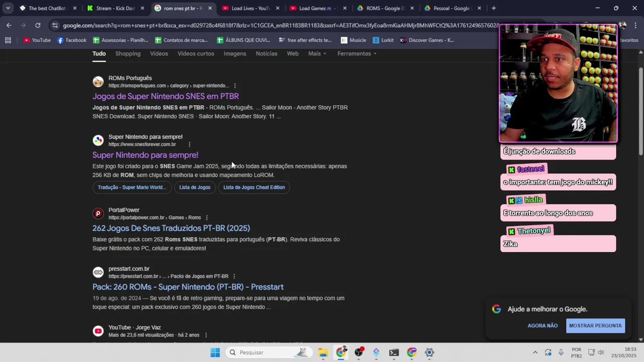Viewport: 644px width, 362px height.
Task: Open 262 Jogos De Snes Traduzidos PT-BR result
Action: (x=171, y=228)
